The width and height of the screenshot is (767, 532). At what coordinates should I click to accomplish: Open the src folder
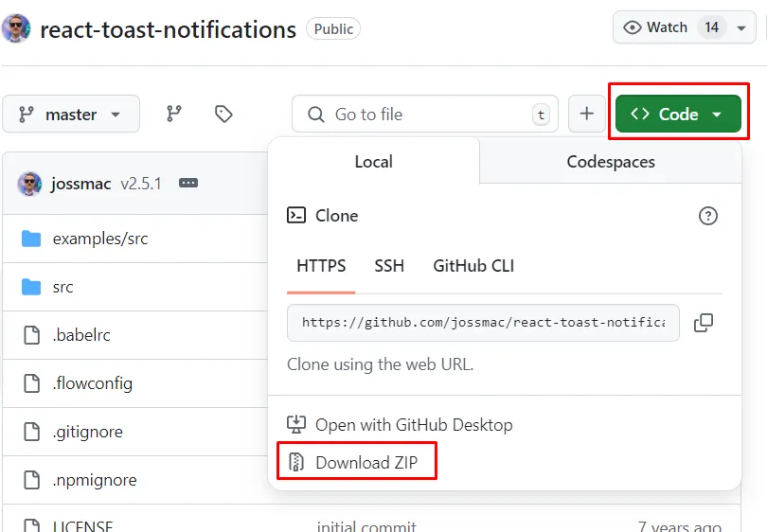62,287
